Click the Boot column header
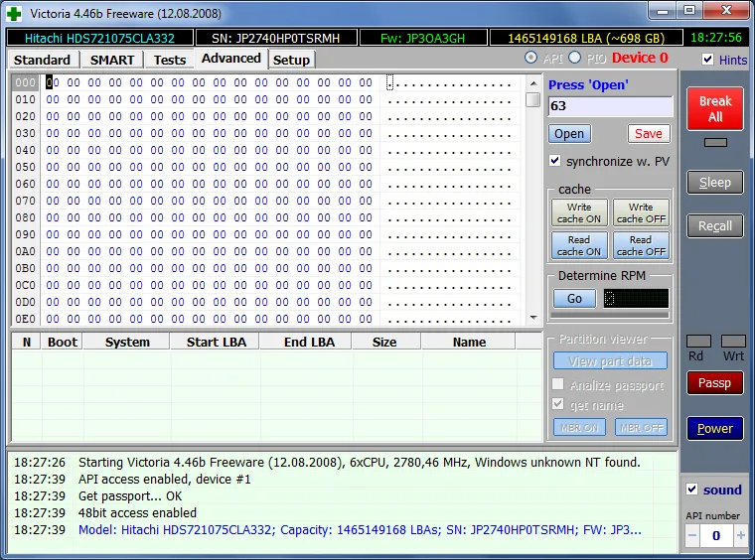755x560 pixels. (x=63, y=343)
